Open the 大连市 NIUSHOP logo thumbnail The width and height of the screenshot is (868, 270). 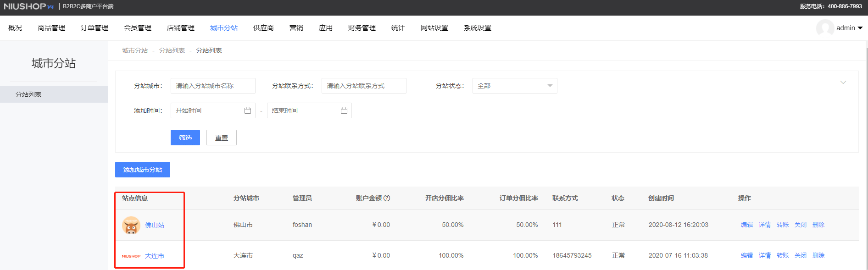pyautogui.click(x=131, y=256)
